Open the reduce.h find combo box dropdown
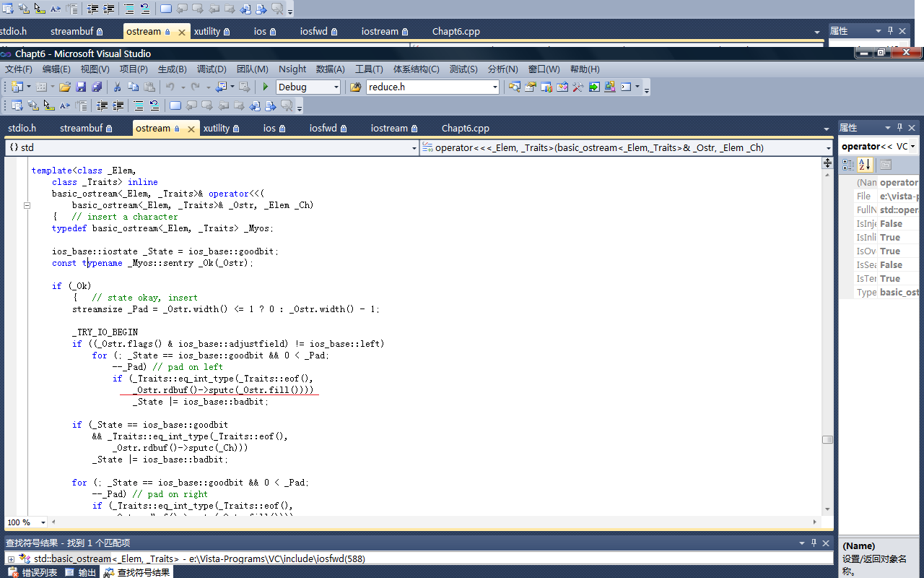Screen dimensions: 924x578 [x=495, y=87]
